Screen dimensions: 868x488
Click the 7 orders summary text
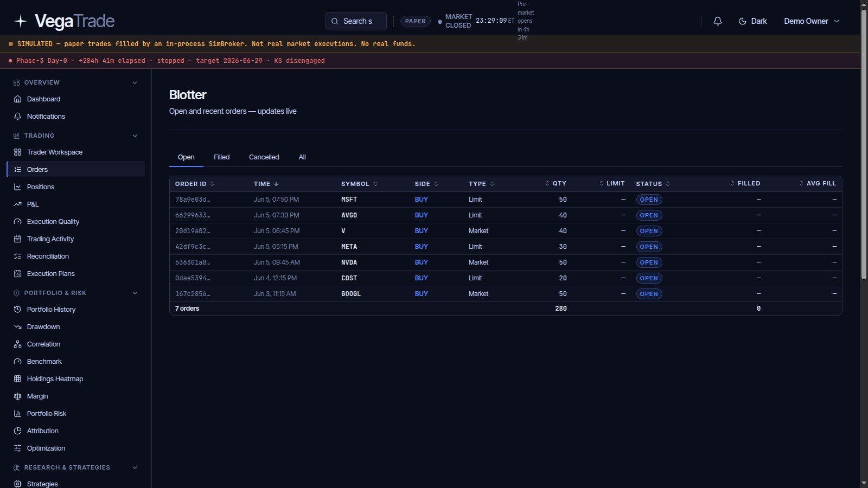(x=187, y=309)
